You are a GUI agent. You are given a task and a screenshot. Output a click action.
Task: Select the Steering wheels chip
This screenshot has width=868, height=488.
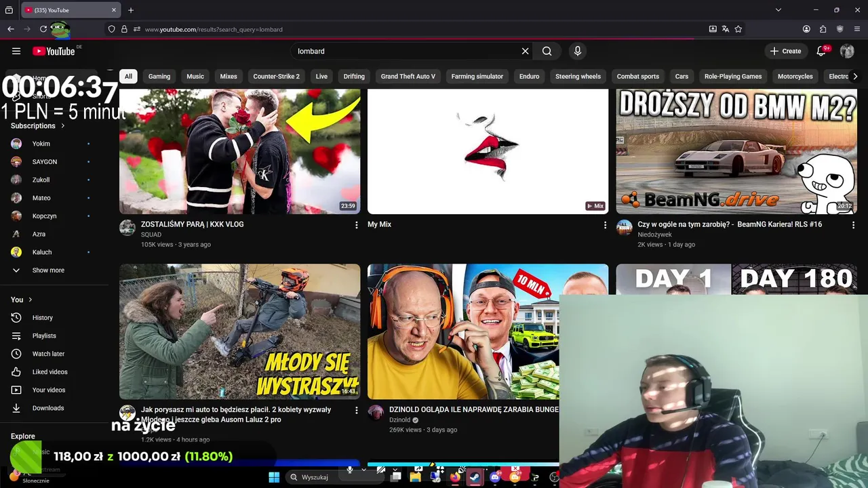(x=578, y=77)
